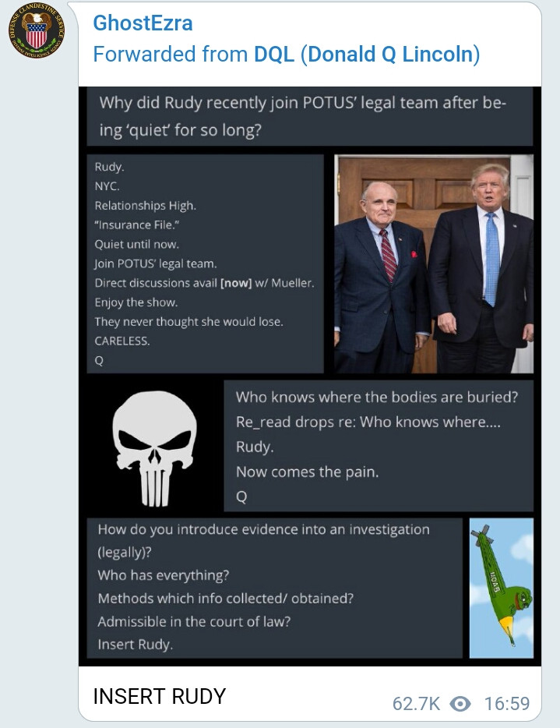Click the views eye icon

(460, 704)
